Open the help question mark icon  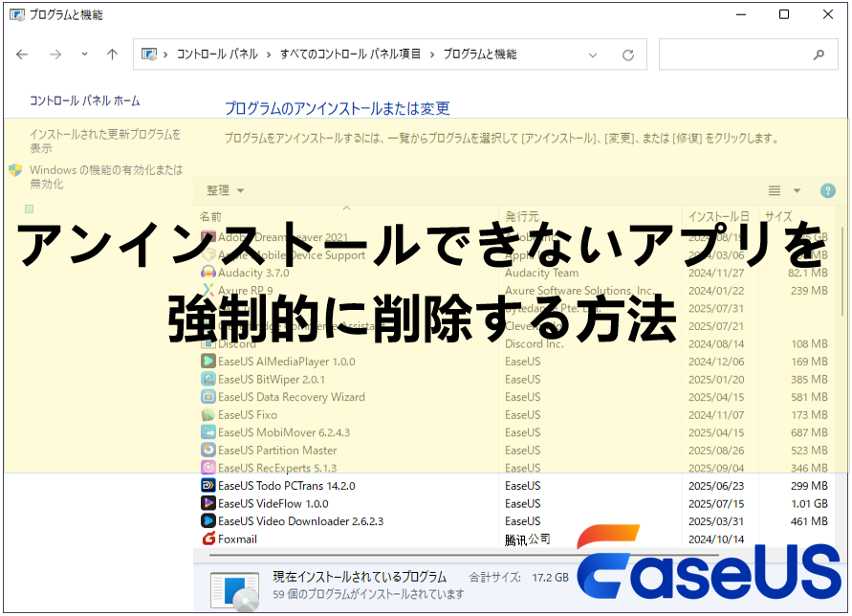[827, 191]
